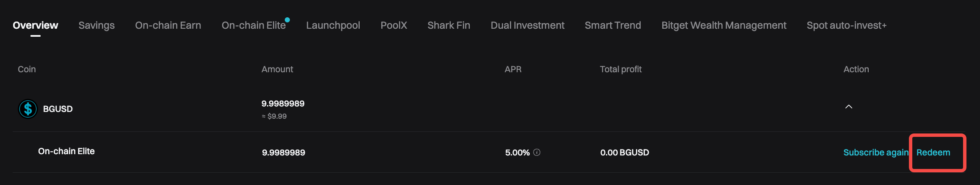Click the 0.00 BGUSD total profit
The width and height of the screenshot is (980, 185).
coord(625,152)
